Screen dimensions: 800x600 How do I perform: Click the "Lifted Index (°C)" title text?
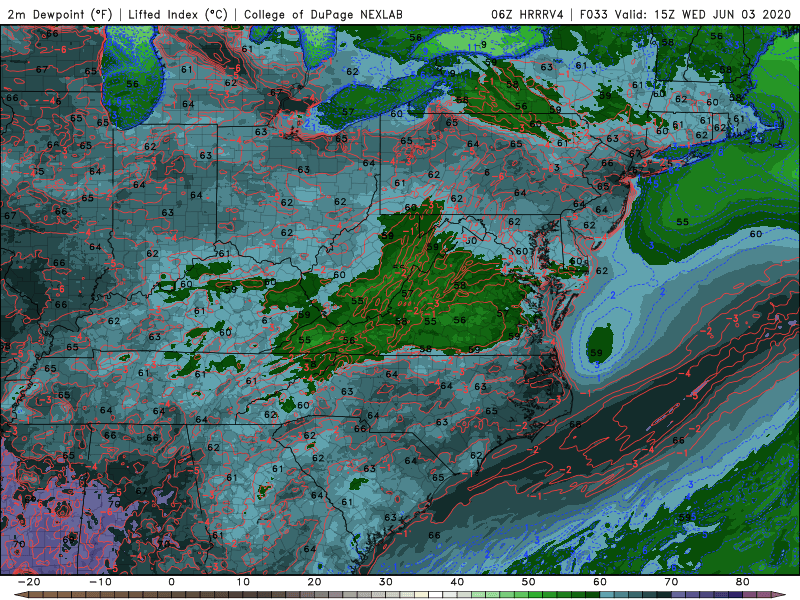click(x=178, y=15)
